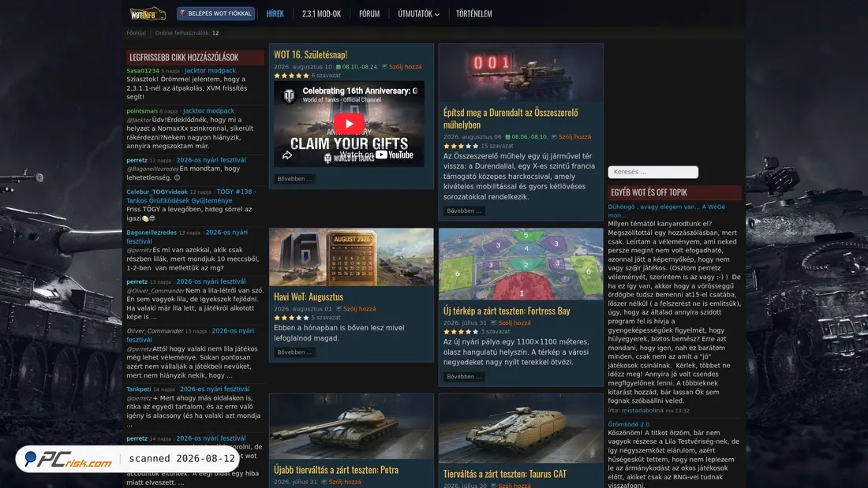Open the 2.3.1 Mod-ok menu item
This screenshot has width=868, height=488.
pos(321,13)
